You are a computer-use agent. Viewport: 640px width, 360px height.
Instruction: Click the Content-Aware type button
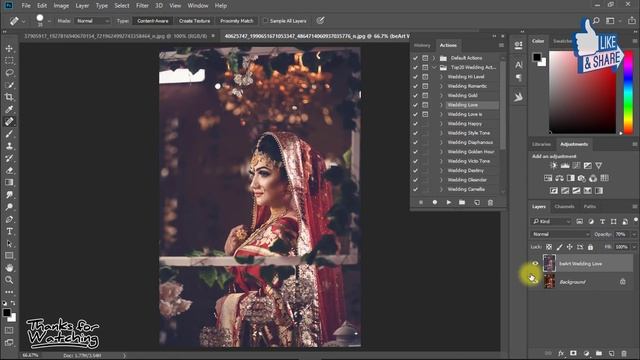coord(153,21)
